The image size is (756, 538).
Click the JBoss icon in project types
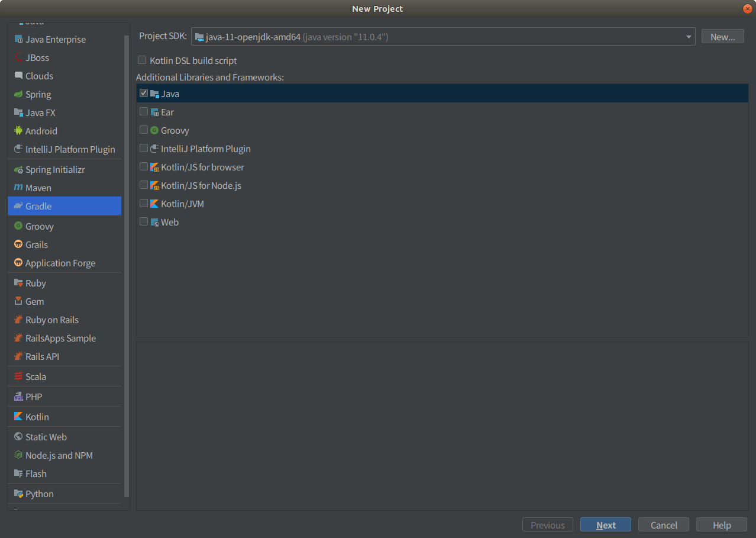point(18,58)
